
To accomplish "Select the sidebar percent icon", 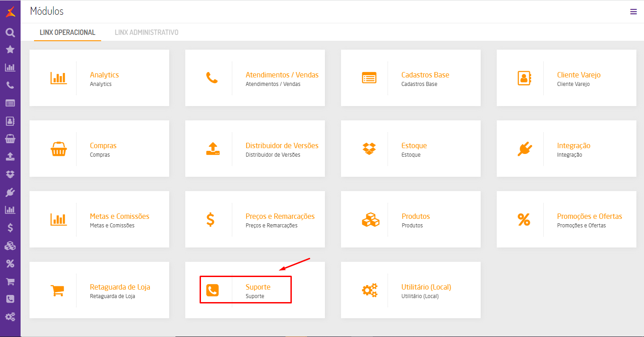I will tap(10, 264).
